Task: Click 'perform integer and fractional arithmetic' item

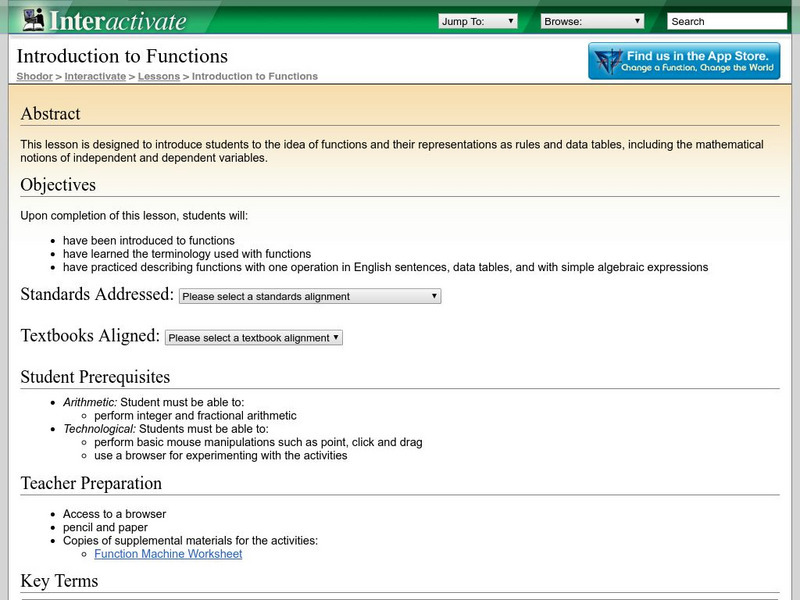Action: (x=195, y=416)
